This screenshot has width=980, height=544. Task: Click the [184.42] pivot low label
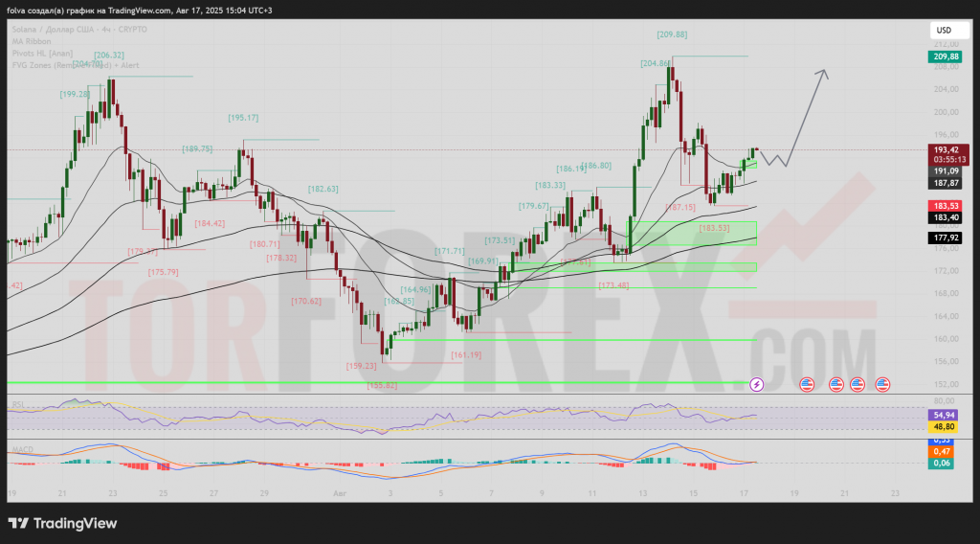210,223
